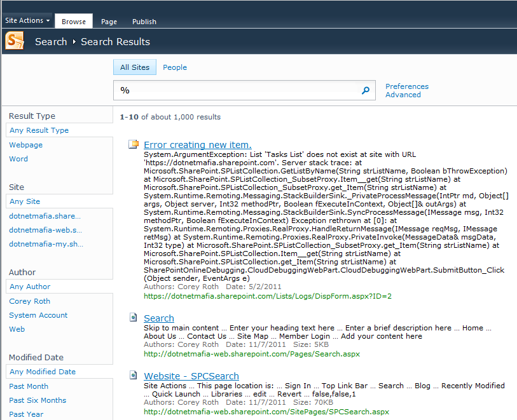
Task: Filter results by Word type
Action: 18,159
